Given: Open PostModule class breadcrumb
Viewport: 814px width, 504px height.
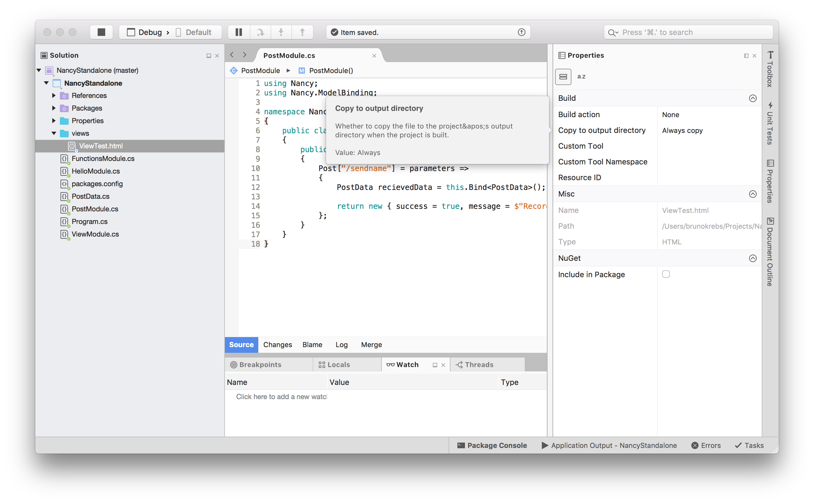Looking at the screenshot, I should [255, 71].
